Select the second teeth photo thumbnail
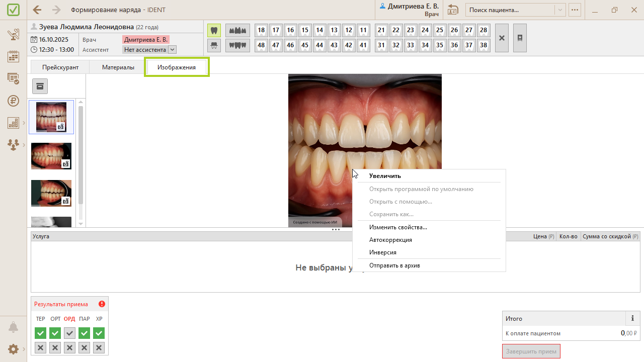 point(51,156)
